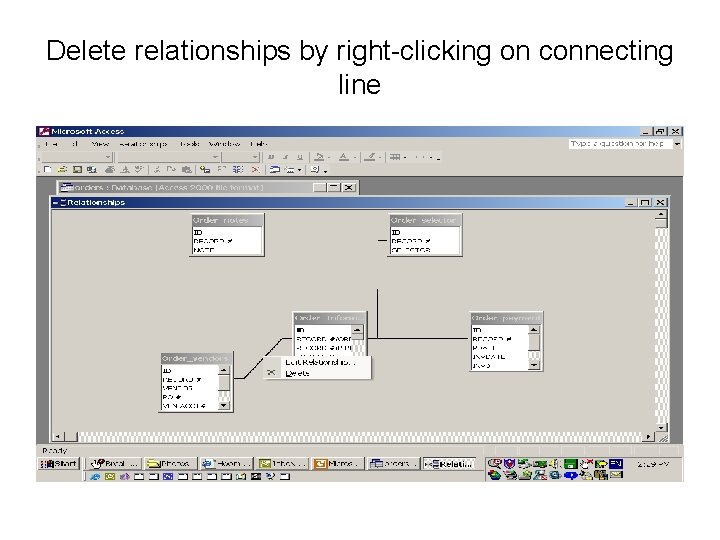The image size is (720, 540).
Task: Open the font size combo box dropdown
Action: point(255,157)
